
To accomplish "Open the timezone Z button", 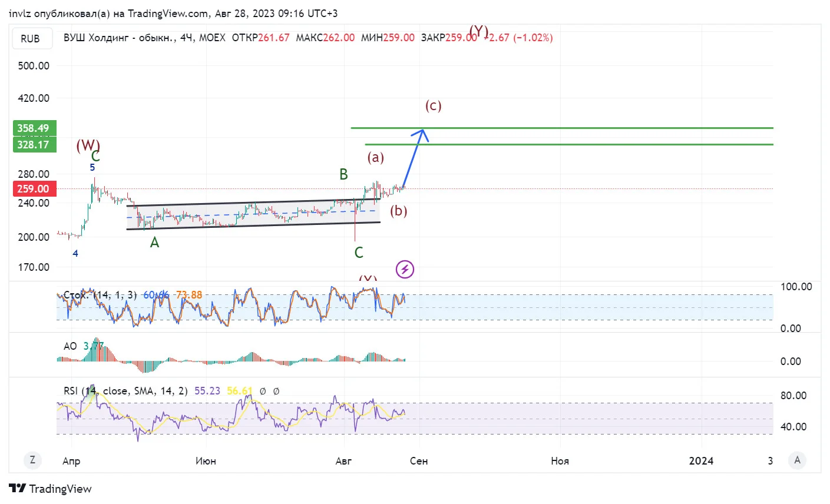I will pos(32,460).
